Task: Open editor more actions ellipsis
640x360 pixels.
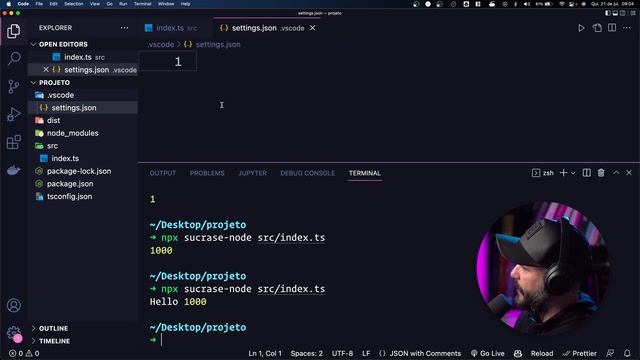Action: click(627, 28)
